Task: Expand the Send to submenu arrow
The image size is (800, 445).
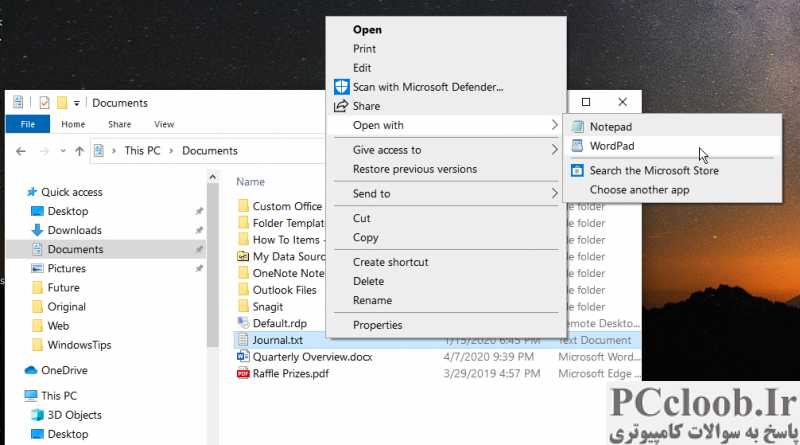Action: (x=555, y=193)
